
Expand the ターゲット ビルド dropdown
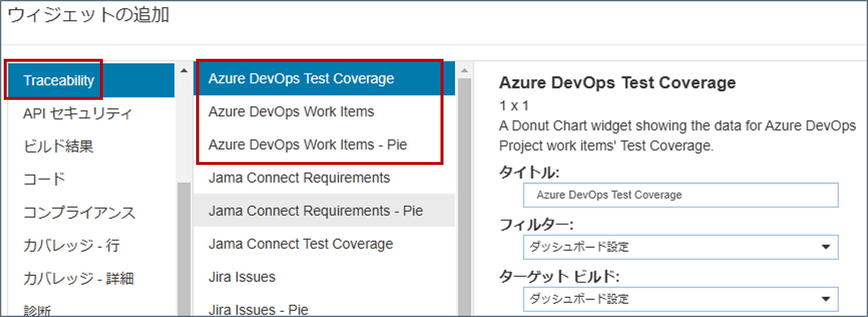click(x=680, y=299)
